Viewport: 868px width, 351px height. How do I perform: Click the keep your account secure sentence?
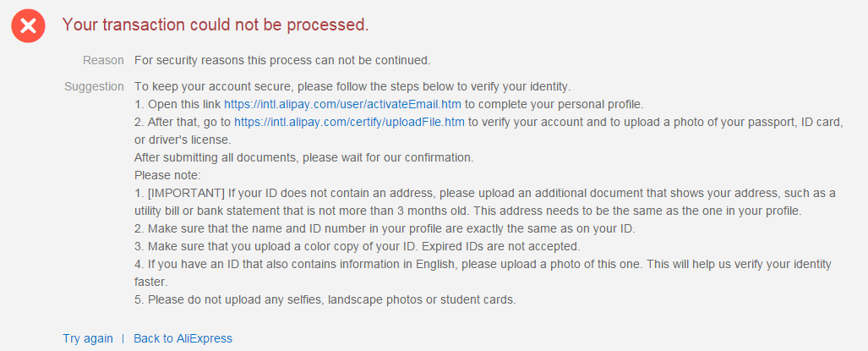coord(352,86)
